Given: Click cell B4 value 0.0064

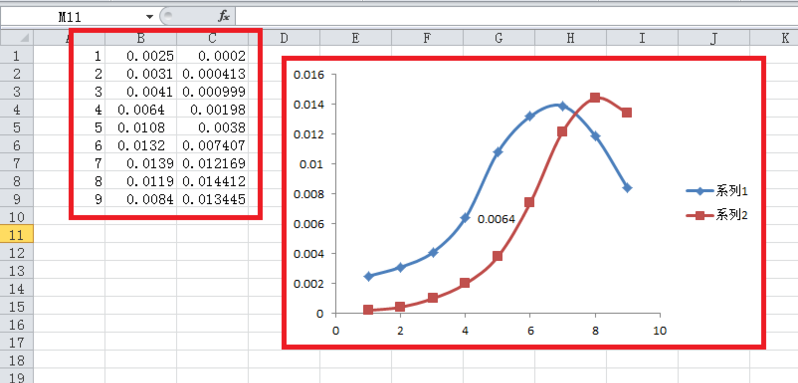Looking at the screenshot, I should [x=141, y=109].
